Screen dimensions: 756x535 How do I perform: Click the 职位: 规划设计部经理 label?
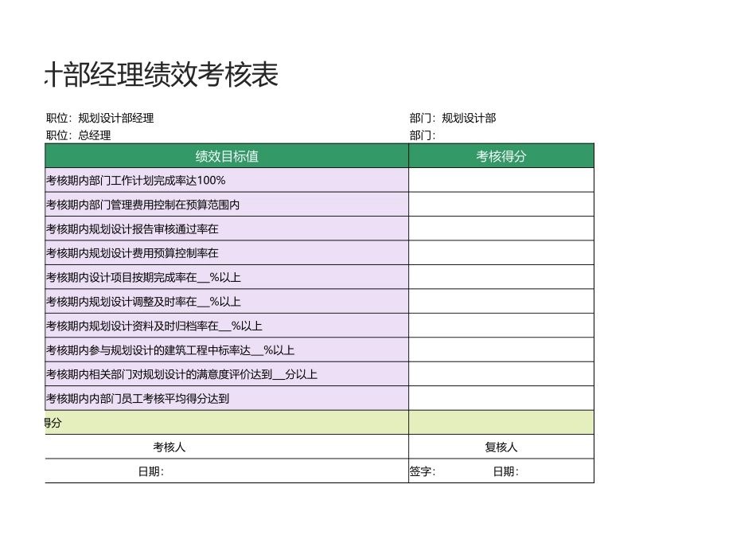pos(101,116)
